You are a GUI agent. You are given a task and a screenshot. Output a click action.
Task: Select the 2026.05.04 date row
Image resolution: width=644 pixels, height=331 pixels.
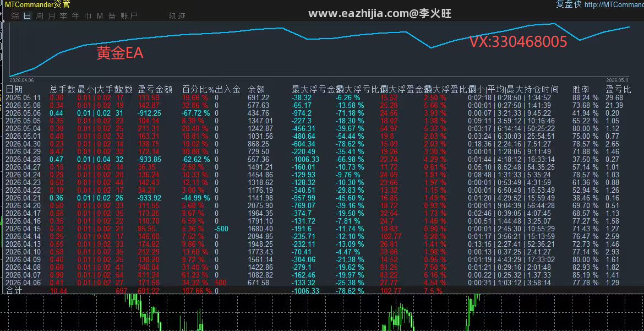pyautogui.click(x=24, y=129)
